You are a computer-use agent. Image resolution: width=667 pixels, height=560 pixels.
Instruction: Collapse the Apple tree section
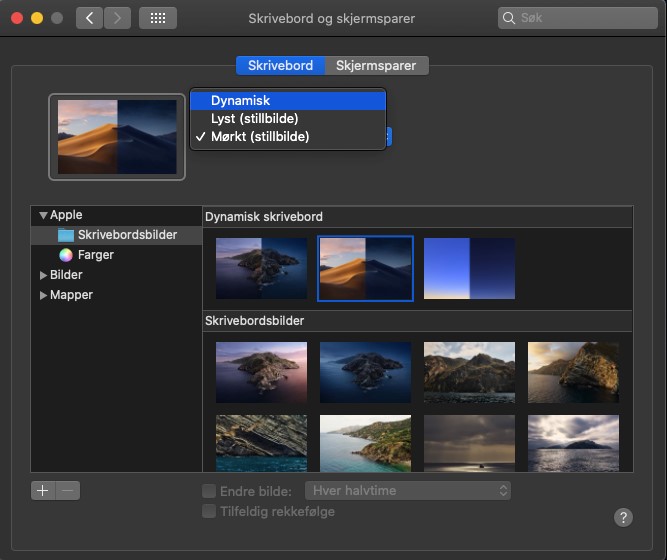click(43, 215)
